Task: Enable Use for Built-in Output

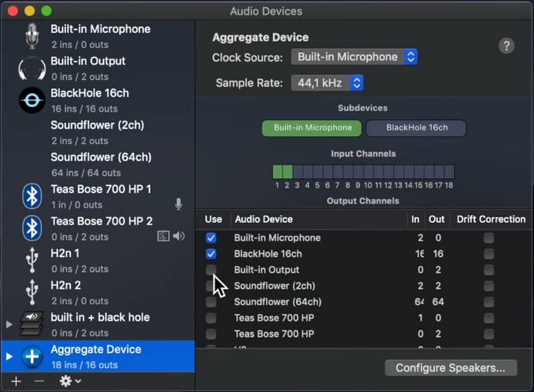Action: tap(211, 270)
